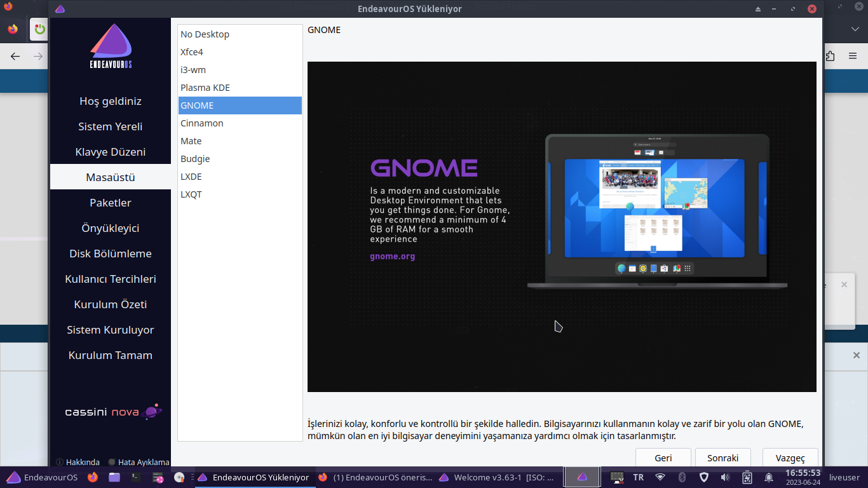The height and width of the screenshot is (488, 868).
Task: Click the Kurulum Tamam step in the sidebar
Action: tap(111, 355)
